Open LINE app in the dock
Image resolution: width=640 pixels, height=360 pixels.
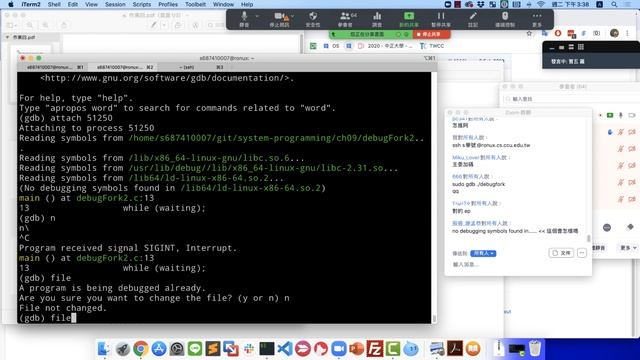pos(195,349)
